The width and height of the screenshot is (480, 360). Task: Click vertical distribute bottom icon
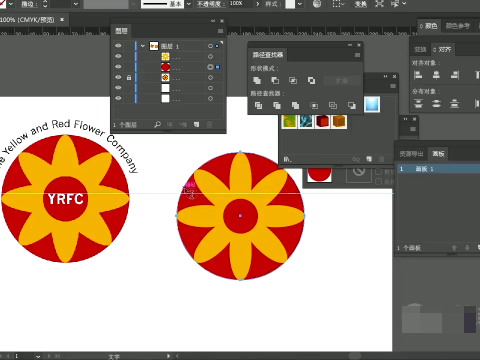(x=454, y=104)
